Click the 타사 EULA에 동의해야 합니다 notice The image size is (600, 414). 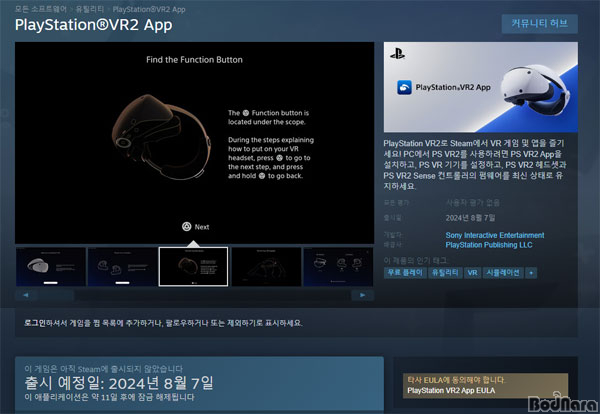pyautogui.click(x=456, y=380)
